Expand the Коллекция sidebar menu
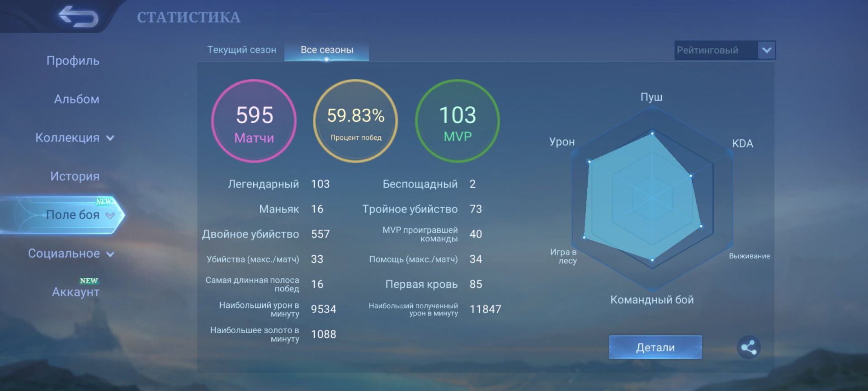Screen dimensions: 868x391 point(75,138)
